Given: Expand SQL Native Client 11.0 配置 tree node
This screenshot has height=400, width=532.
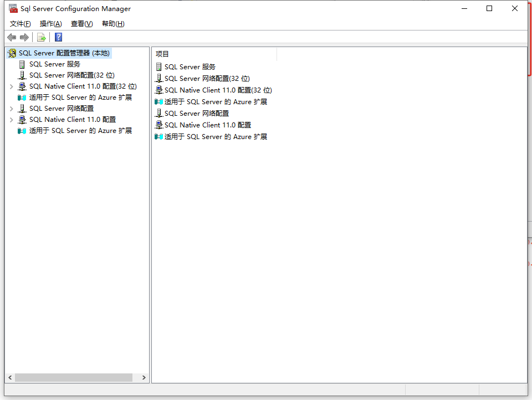Looking at the screenshot, I should click(x=12, y=120).
